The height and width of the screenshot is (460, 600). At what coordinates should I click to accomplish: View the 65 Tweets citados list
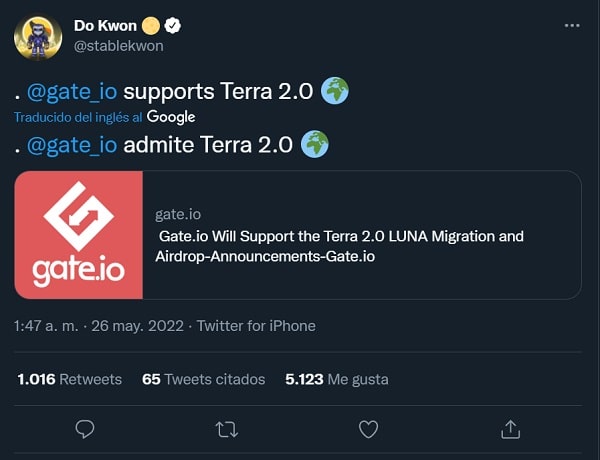pos(204,379)
